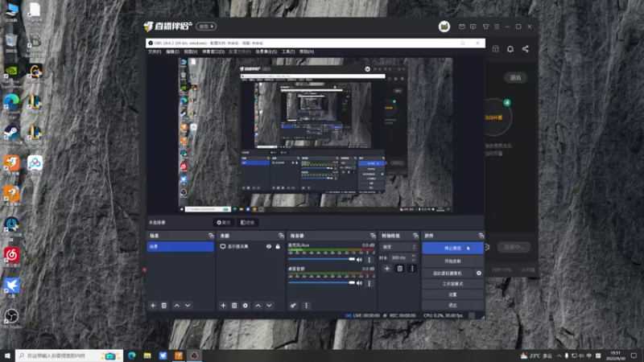Open transition three-dot options menu
Screen dimensions: 644x362
pyautogui.click(x=412, y=269)
